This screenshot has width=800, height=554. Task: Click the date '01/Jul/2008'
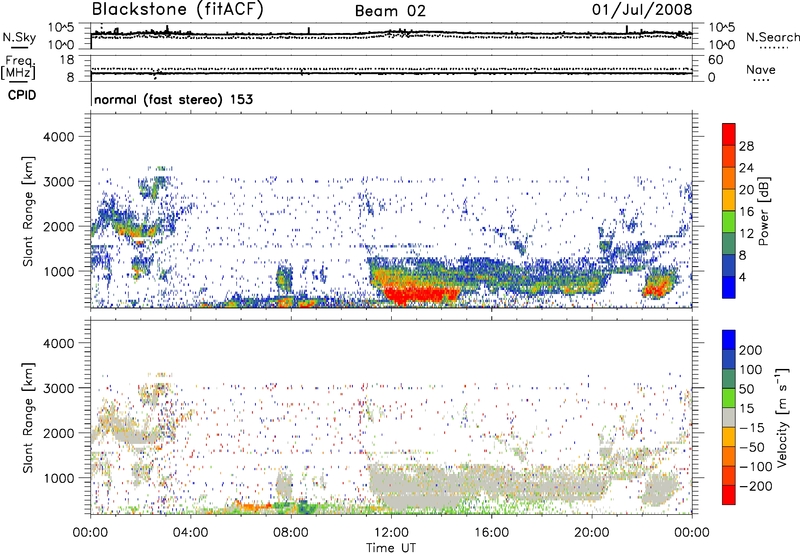642,10
